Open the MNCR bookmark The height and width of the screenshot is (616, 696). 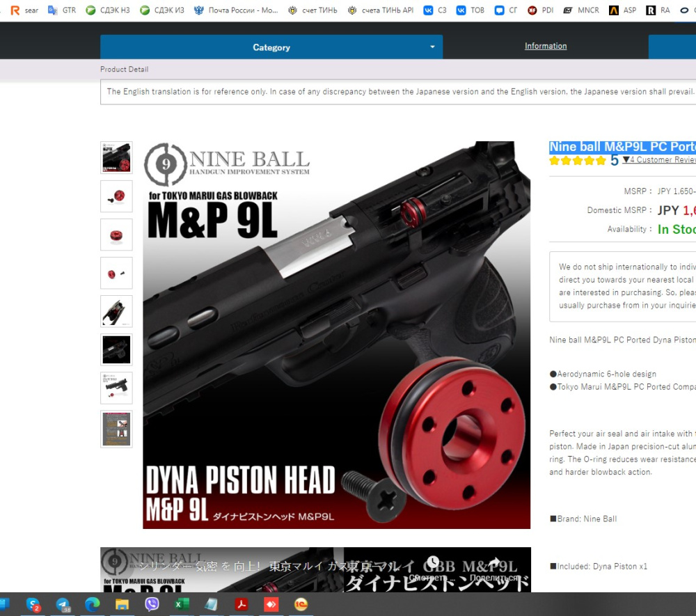(x=581, y=10)
